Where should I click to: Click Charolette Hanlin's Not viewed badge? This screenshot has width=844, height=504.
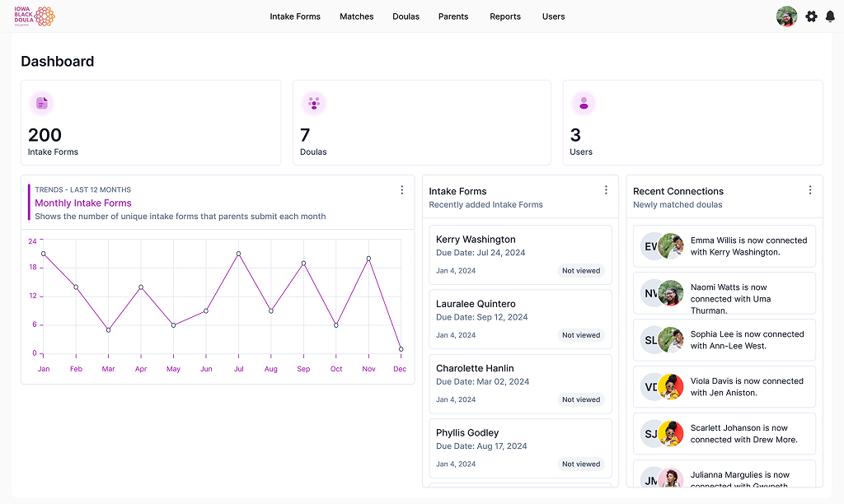(x=581, y=399)
